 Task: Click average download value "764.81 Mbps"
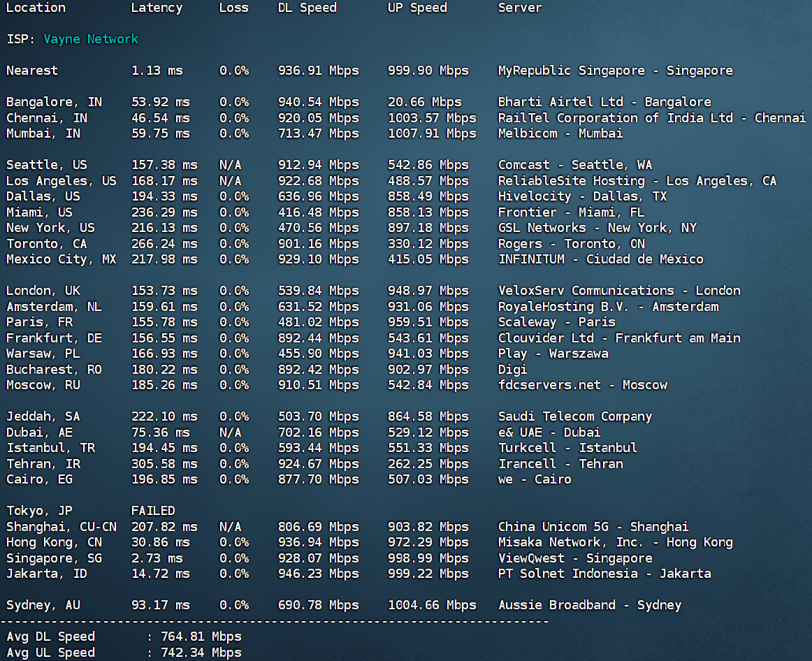201,637
